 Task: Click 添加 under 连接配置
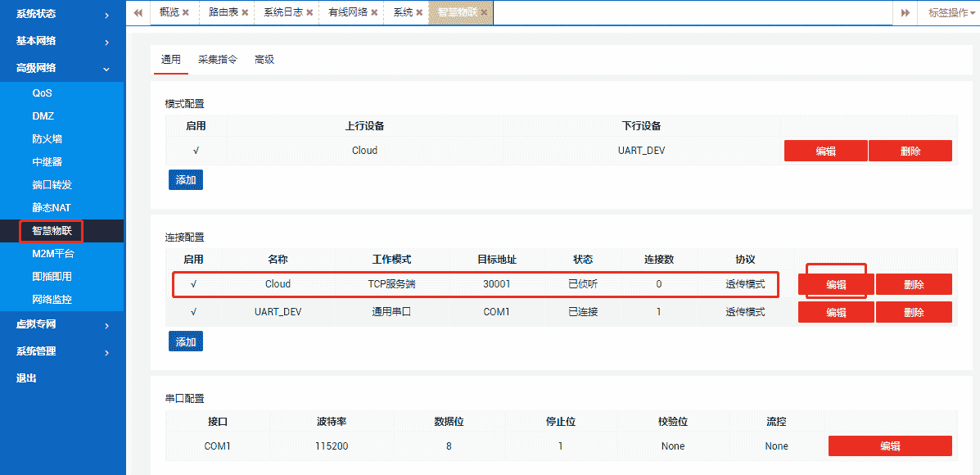click(x=185, y=341)
